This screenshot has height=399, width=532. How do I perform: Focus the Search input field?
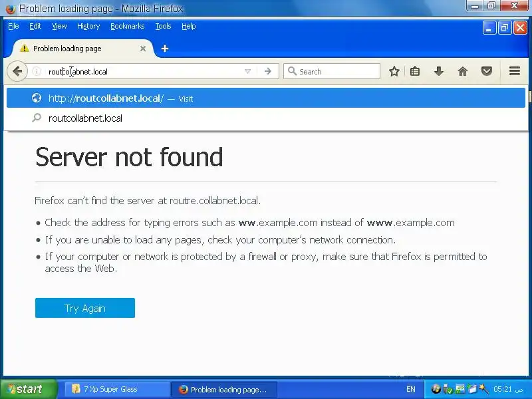[331, 71]
